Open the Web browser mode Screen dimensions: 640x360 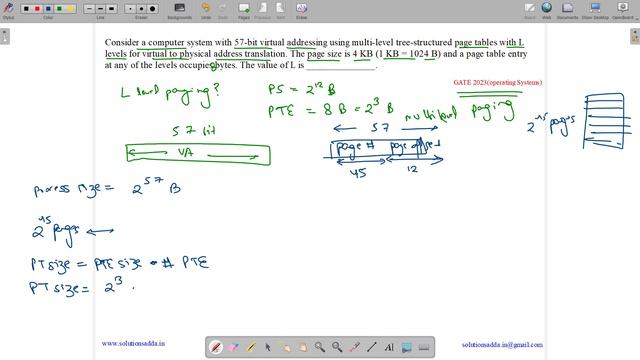[547, 10]
